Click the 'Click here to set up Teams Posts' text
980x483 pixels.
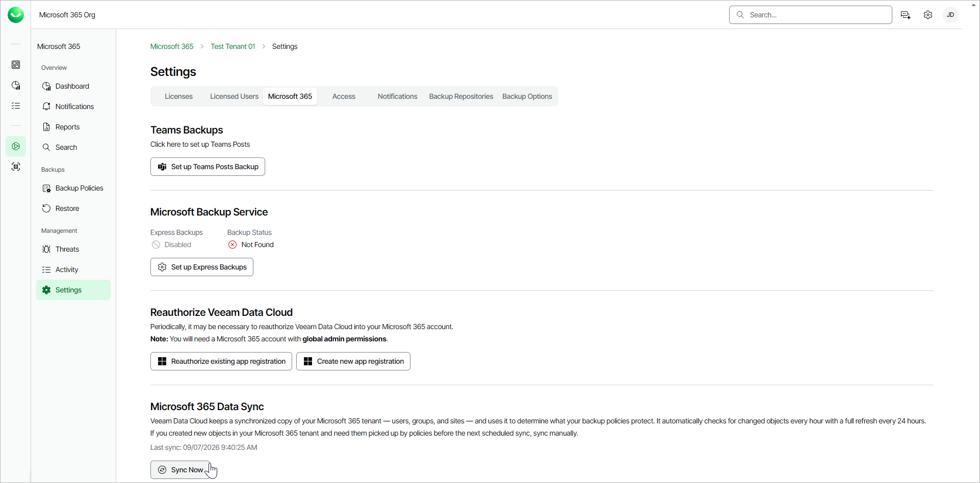tap(200, 144)
